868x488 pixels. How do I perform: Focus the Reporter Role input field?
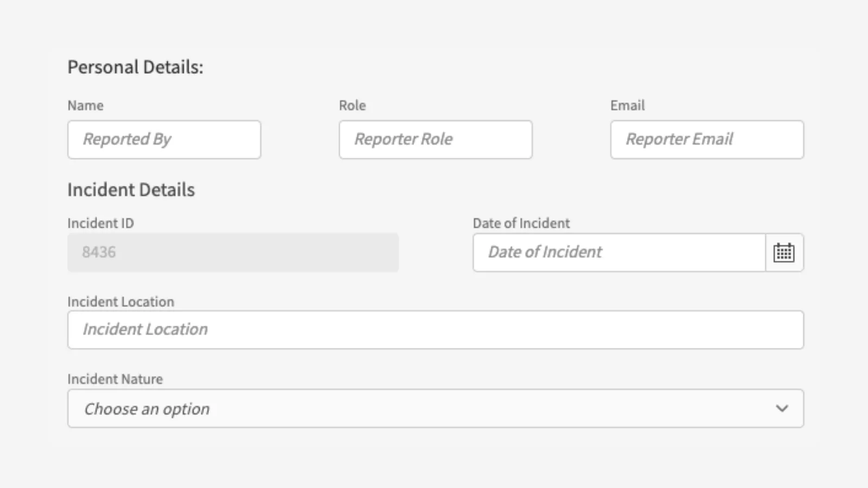[x=436, y=140]
